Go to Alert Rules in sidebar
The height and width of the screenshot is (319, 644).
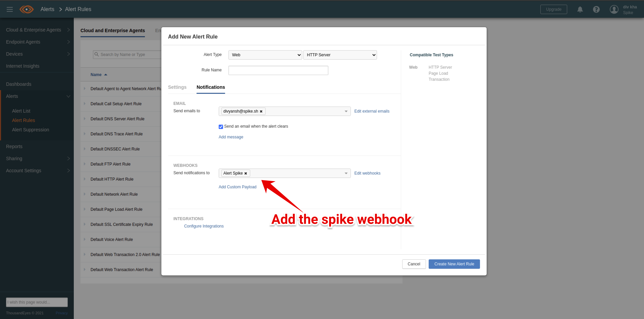tap(23, 120)
